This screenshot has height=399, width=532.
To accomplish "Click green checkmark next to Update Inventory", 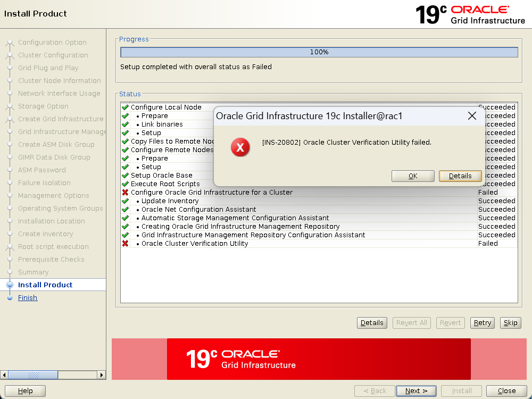I will [125, 201].
